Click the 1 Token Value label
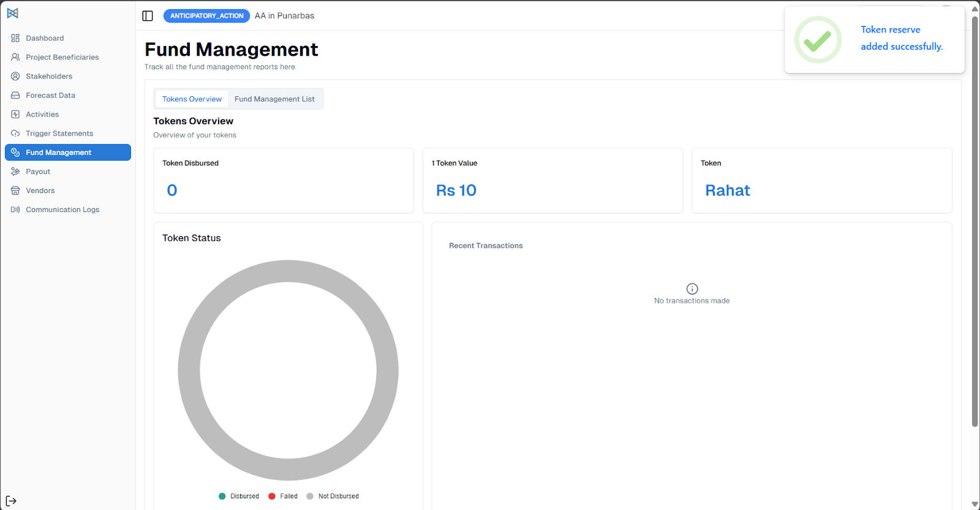This screenshot has width=980, height=510. [454, 163]
